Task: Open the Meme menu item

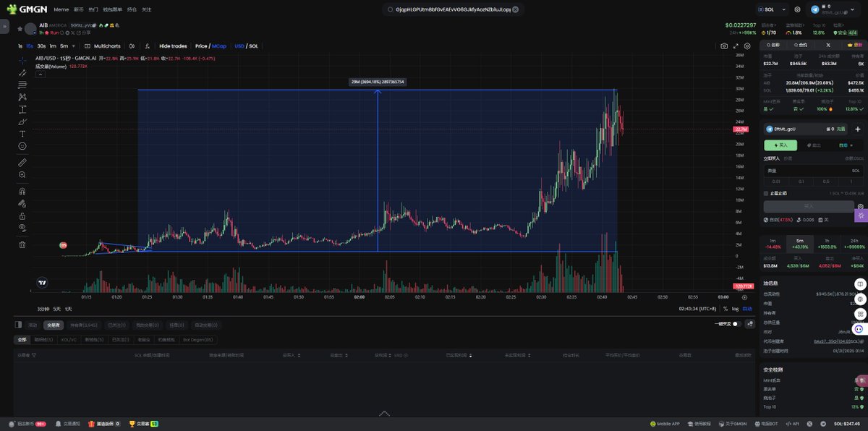Action: 61,10
